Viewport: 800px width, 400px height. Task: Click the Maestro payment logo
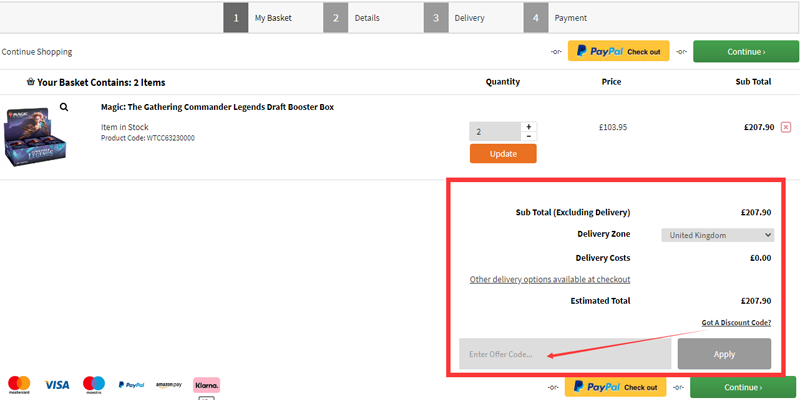[94, 385]
